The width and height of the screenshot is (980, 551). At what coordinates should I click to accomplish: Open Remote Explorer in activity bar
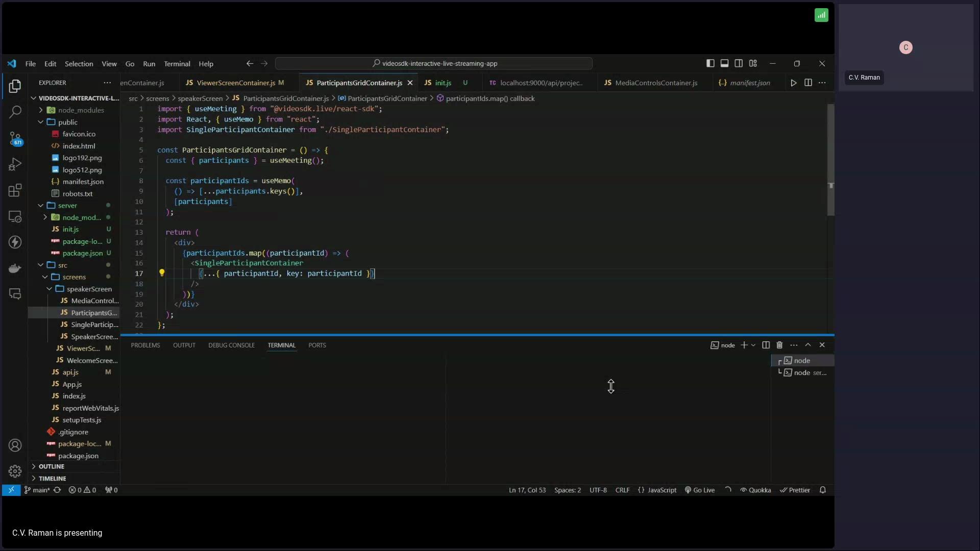[x=15, y=216]
